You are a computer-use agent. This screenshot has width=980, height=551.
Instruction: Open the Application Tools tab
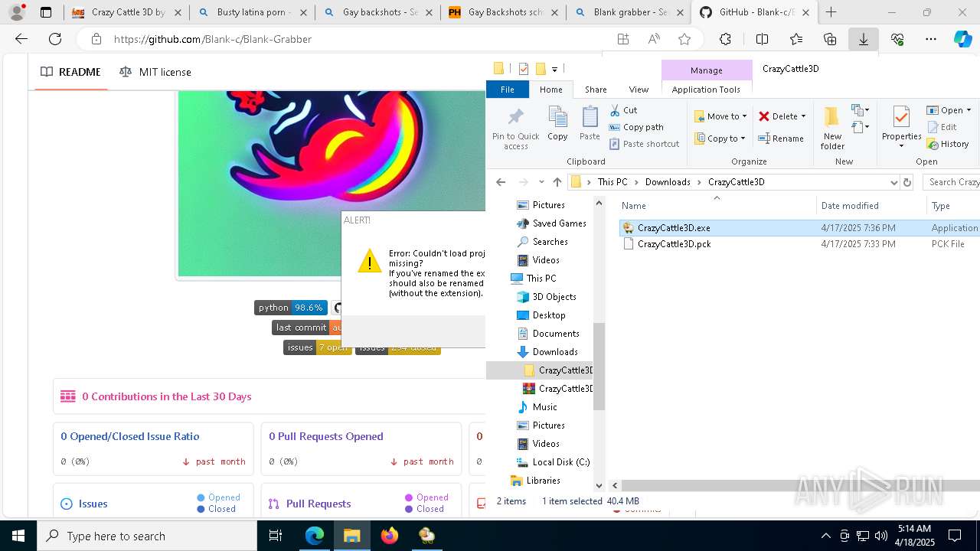(706, 90)
